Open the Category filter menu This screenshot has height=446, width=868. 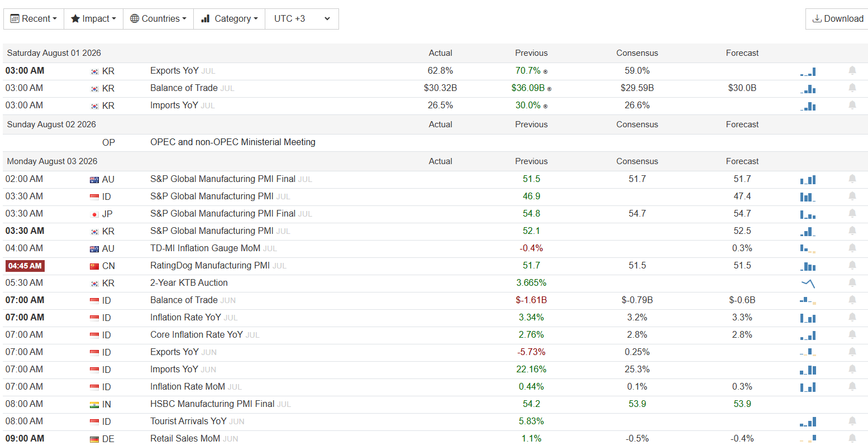point(230,18)
